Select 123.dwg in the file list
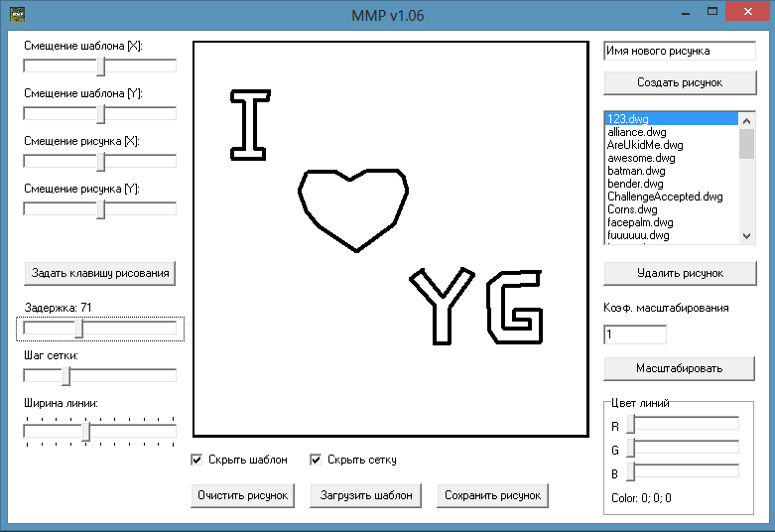 tap(671, 119)
